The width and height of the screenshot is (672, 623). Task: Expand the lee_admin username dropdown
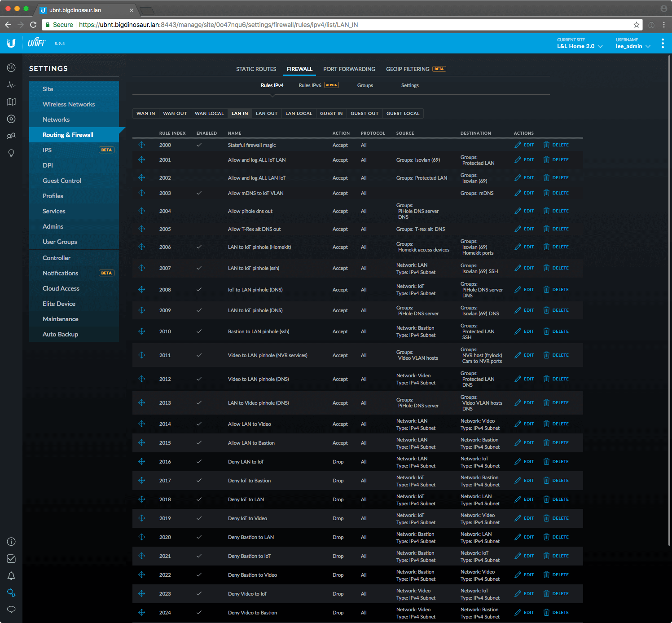pyautogui.click(x=633, y=46)
